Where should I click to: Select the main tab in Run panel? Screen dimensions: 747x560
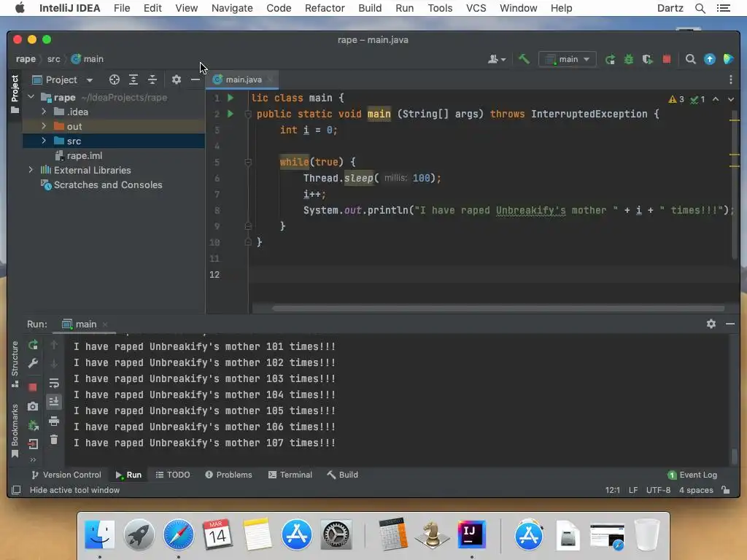[x=85, y=324]
